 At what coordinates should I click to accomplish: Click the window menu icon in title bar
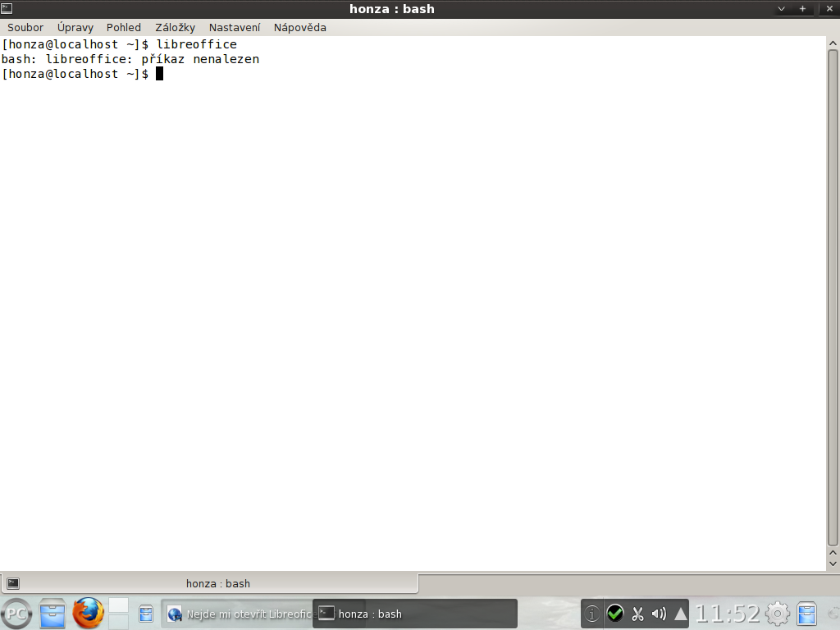pos(7,8)
